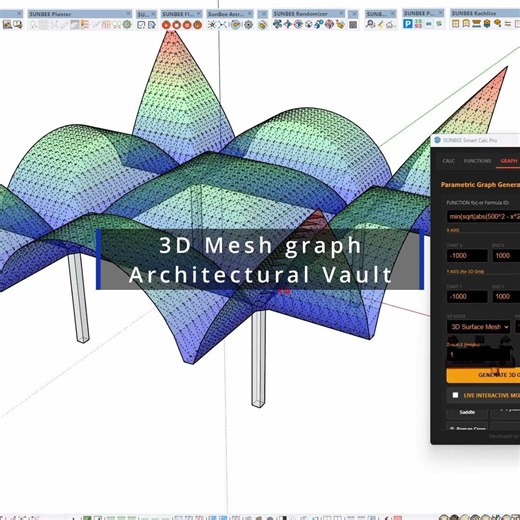Image resolution: width=520 pixels, height=520 pixels.
Task: Open the GRAPH tab
Action: (509, 161)
